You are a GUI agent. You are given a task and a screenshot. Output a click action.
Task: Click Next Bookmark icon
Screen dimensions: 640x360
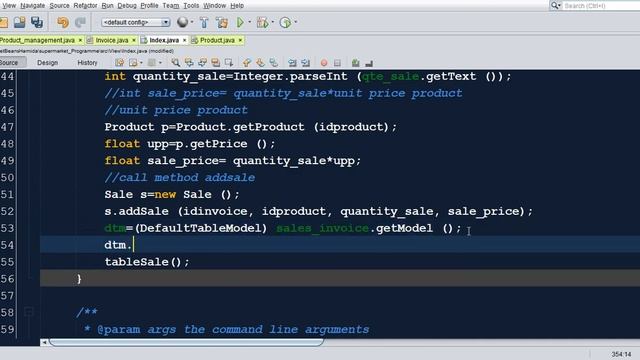pos(260,63)
